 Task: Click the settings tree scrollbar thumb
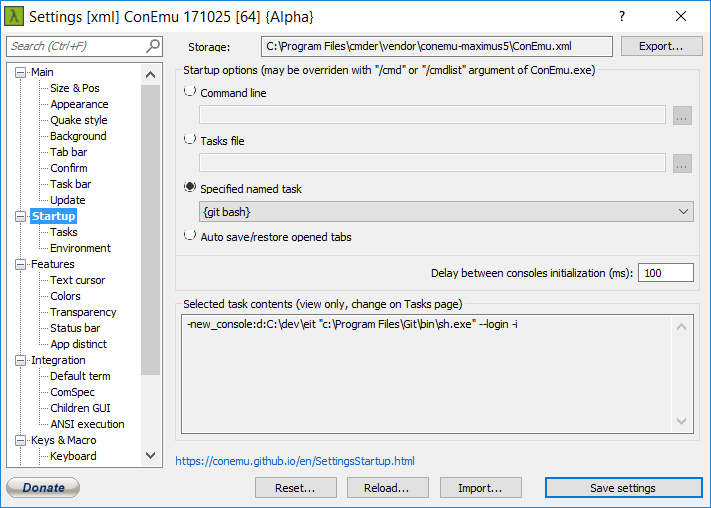coord(151,230)
